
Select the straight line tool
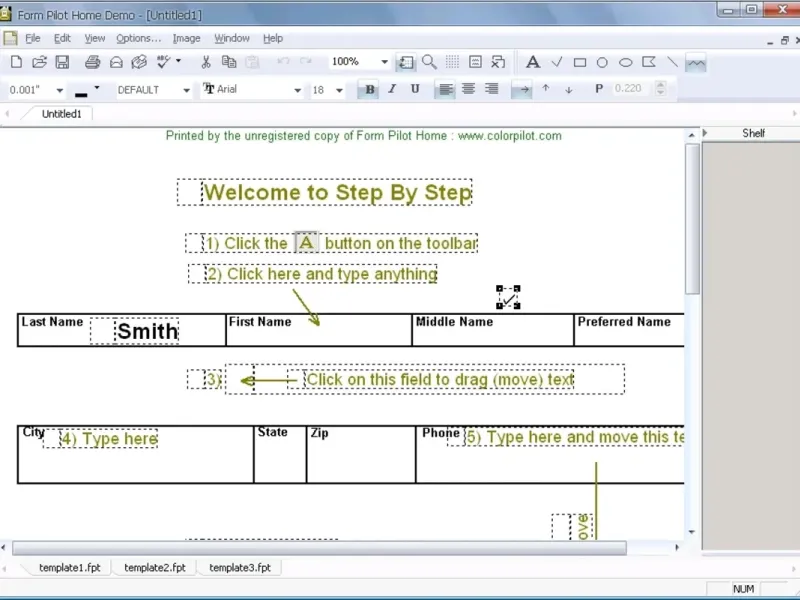pyautogui.click(x=672, y=62)
